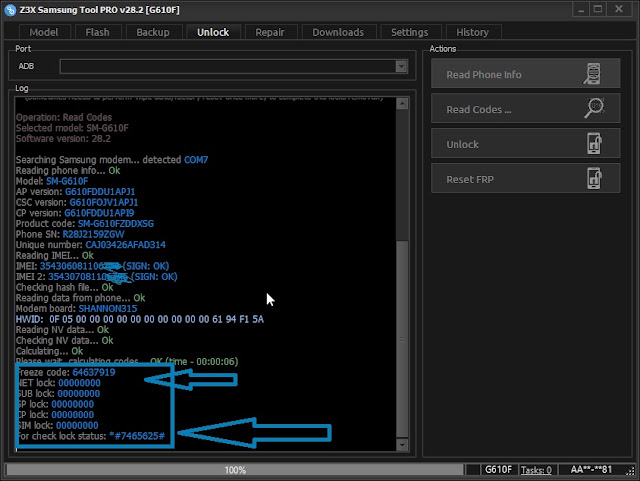Switch to the Model tab
The image size is (640, 481).
coord(44,32)
